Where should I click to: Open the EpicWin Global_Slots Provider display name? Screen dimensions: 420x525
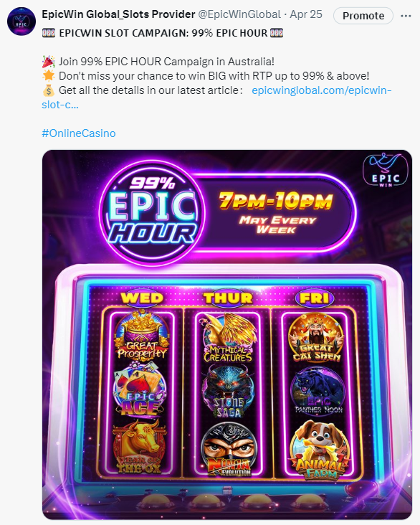tap(118, 14)
